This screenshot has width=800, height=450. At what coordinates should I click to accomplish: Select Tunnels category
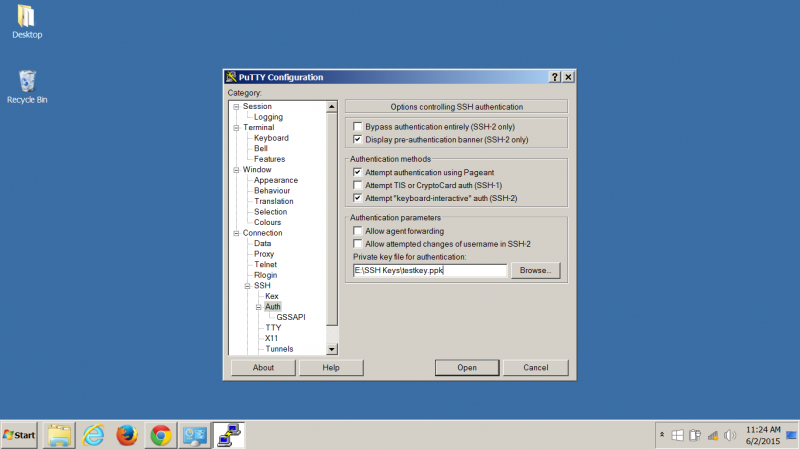279,349
